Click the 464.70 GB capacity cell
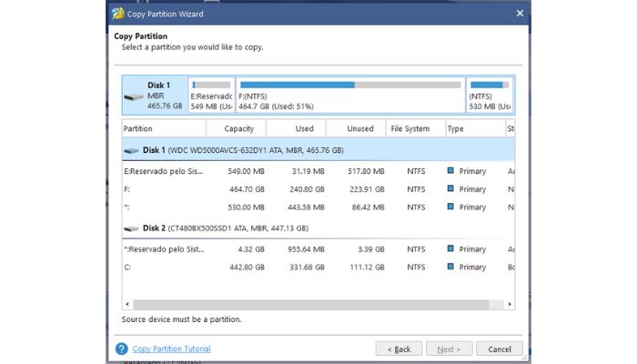 [x=247, y=189]
